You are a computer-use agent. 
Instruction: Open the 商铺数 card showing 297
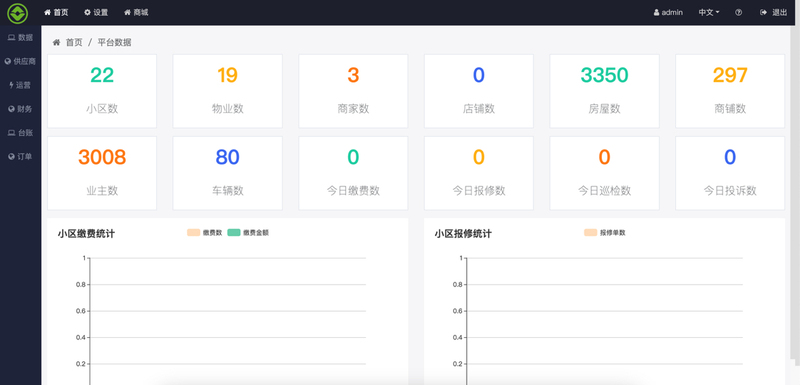click(730, 91)
